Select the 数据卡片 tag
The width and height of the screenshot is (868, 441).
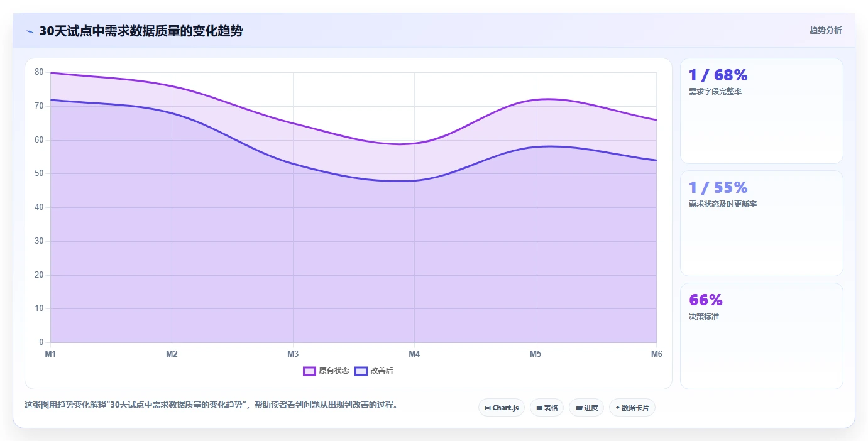632,408
